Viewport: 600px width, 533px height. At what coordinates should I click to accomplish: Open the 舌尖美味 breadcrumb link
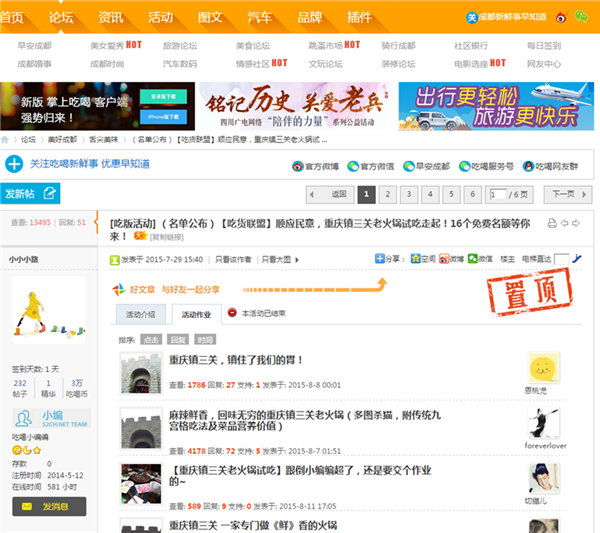(104, 140)
